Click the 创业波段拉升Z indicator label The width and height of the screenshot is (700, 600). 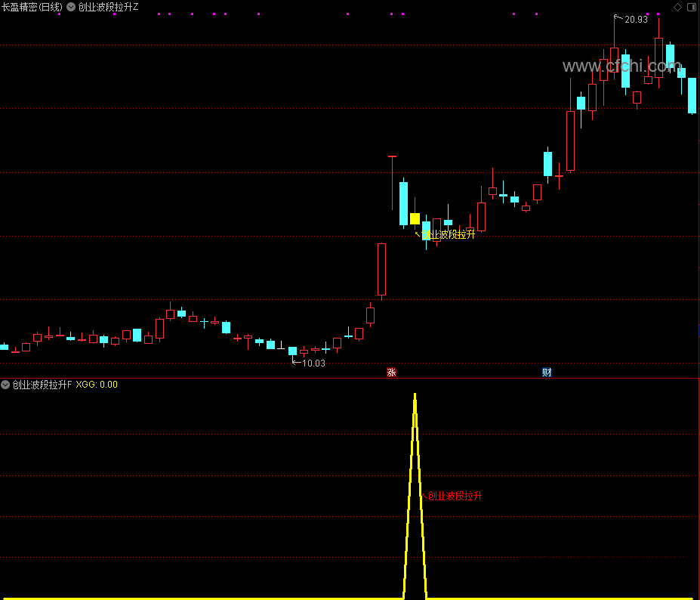tap(109, 7)
